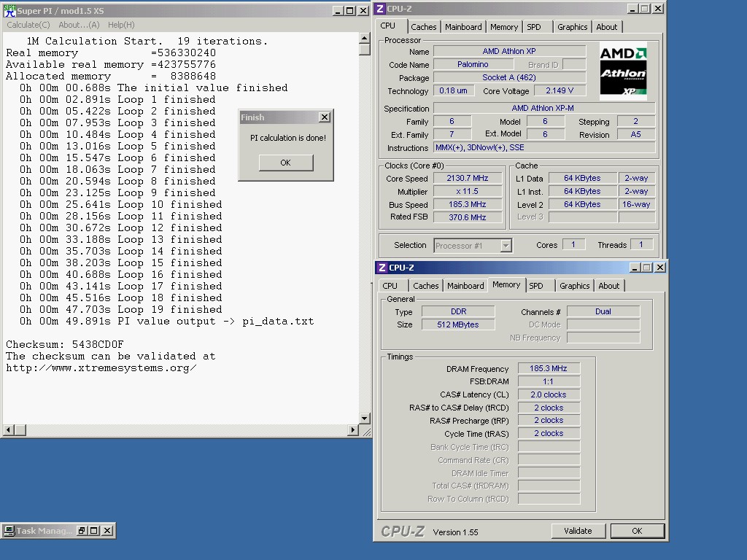The width and height of the screenshot is (747, 560).
Task: Click the Super PI app icon in title bar
Action: (x=9, y=10)
